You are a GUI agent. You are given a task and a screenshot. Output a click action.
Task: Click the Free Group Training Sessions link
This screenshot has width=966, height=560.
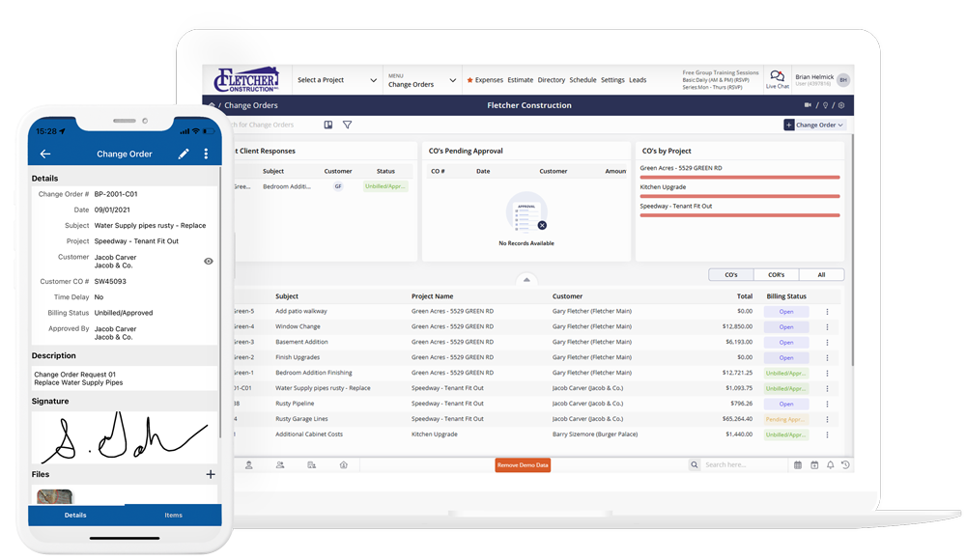721,72
